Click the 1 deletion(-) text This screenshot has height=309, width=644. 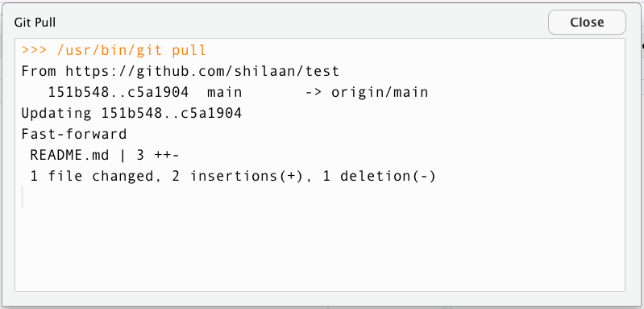379,176
